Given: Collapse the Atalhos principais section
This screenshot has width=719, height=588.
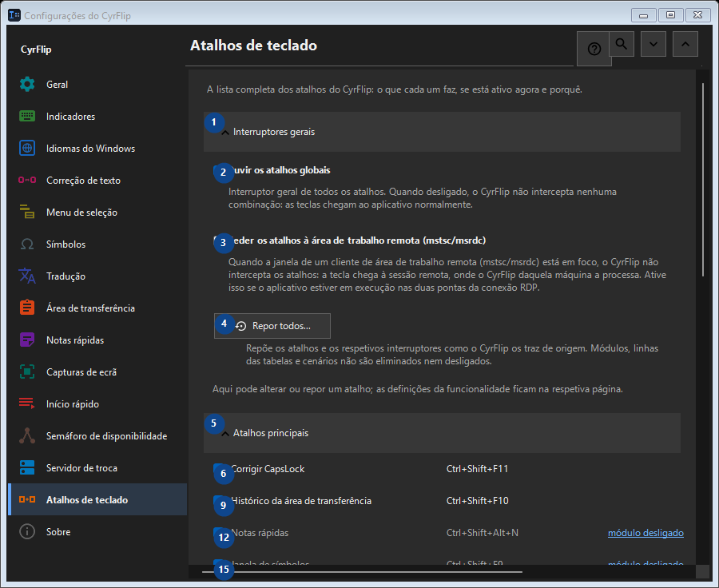Looking at the screenshot, I should (x=442, y=433).
